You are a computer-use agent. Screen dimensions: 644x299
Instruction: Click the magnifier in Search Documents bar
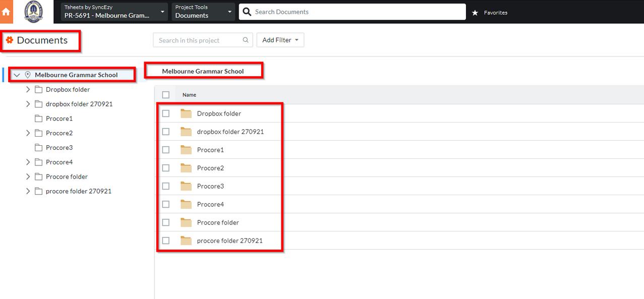(x=247, y=12)
